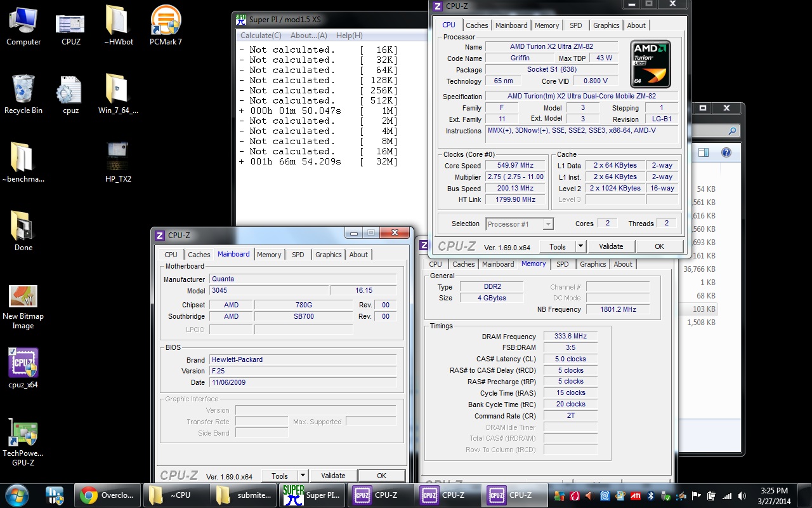Click the Windows Start orb
812x508 pixels.
16,495
